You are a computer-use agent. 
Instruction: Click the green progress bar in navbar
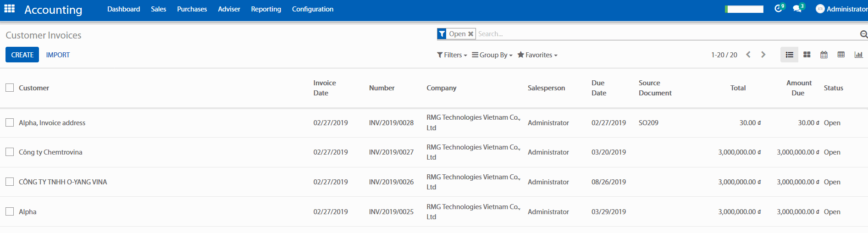tap(744, 9)
